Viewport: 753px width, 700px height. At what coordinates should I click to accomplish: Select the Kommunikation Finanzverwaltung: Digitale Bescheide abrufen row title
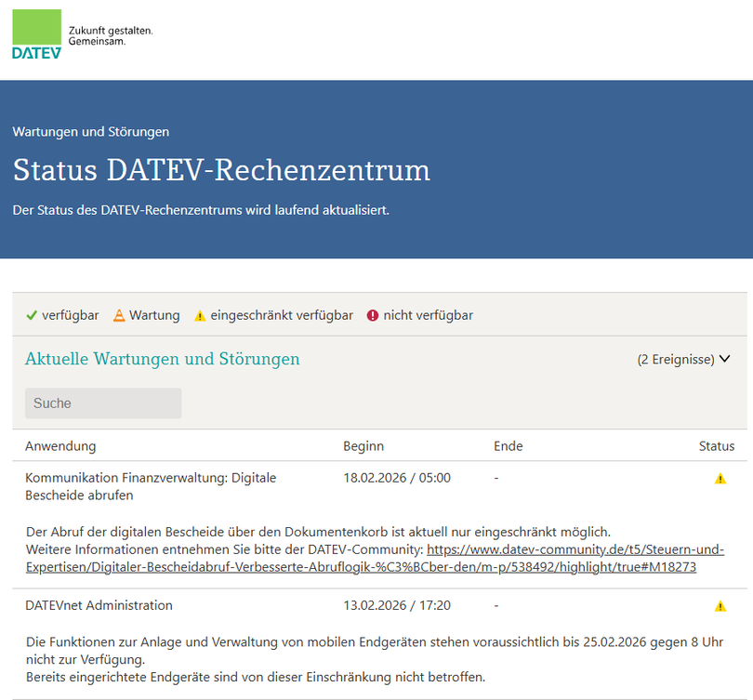151,486
